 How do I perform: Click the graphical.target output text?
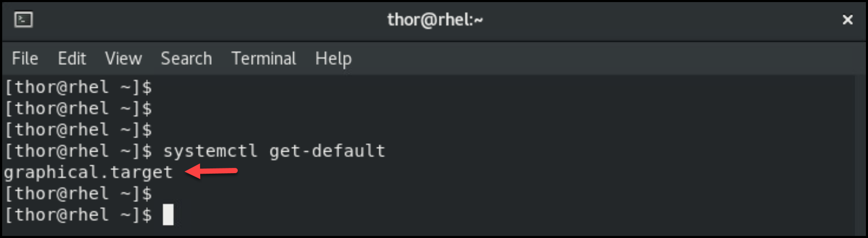pyautogui.click(x=88, y=172)
